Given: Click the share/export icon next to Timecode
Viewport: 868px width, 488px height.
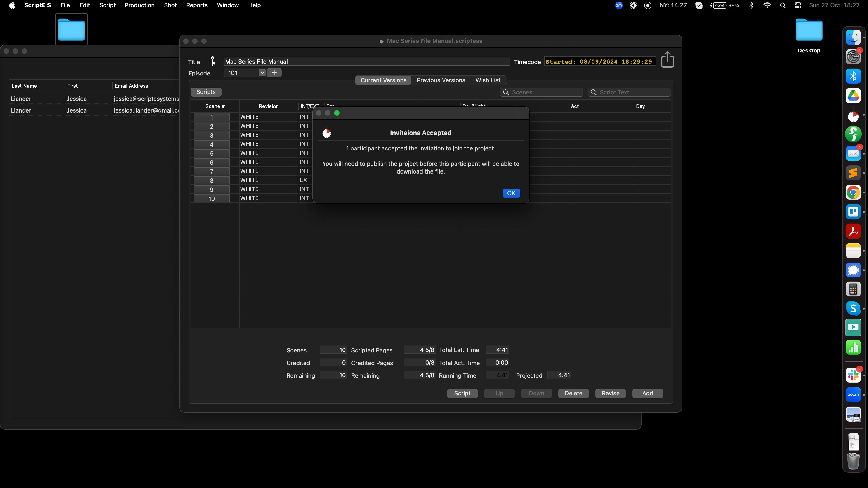Looking at the screenshot, I should tap(667, 60).
